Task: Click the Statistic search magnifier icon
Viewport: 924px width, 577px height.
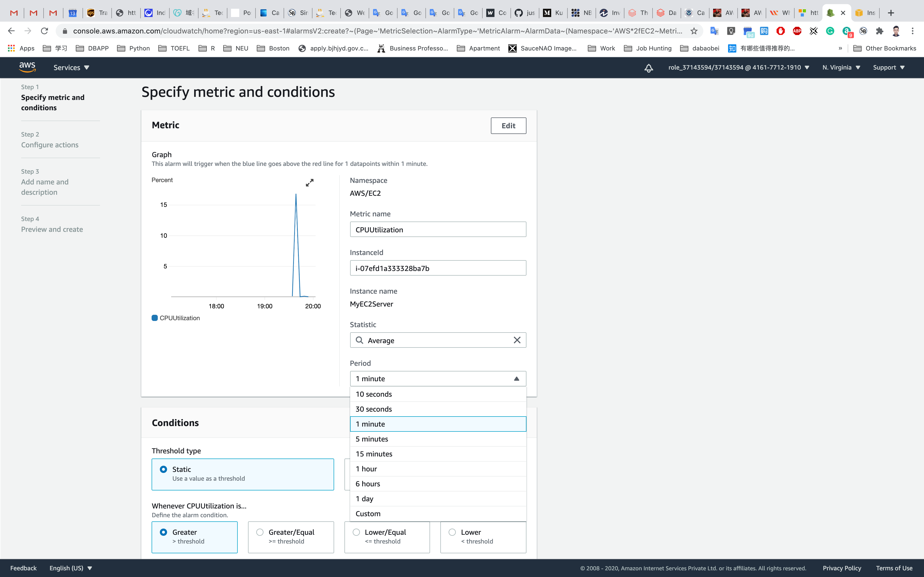Action: coord(359,340)
